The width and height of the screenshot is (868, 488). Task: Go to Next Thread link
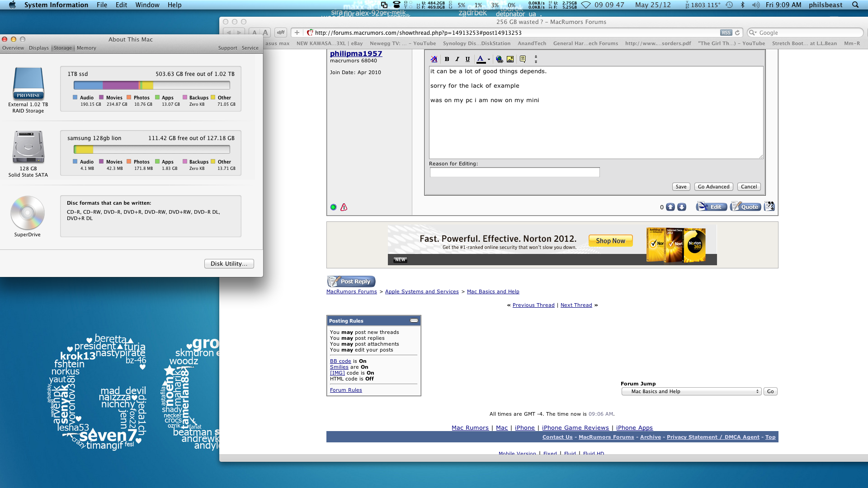tap(576, 305)
